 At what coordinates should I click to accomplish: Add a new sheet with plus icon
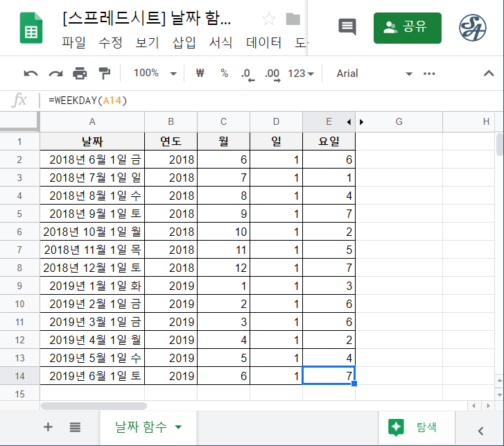pos(48,427)
